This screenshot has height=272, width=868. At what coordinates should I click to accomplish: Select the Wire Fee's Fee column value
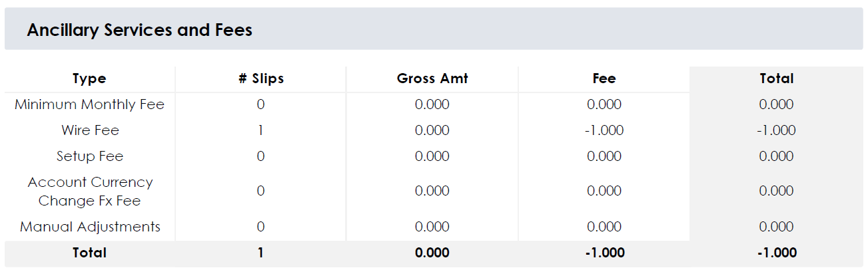coord(604,130)
